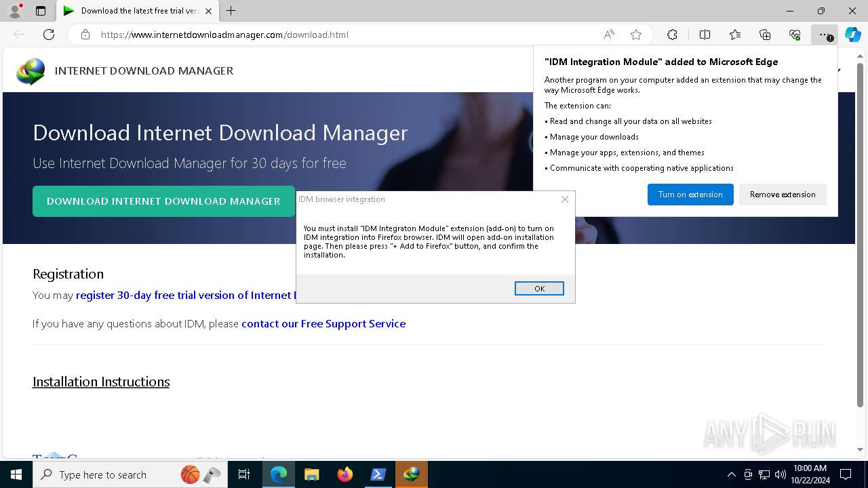The image size is (868, 488).
Task: Open contact our Free Support Service link
Action: click(323, 324)
